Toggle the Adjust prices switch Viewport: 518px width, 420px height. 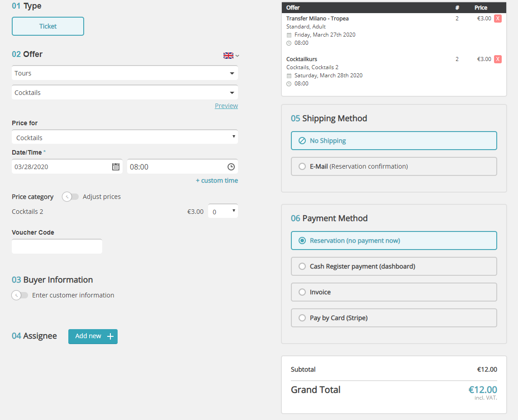point(71,197)
